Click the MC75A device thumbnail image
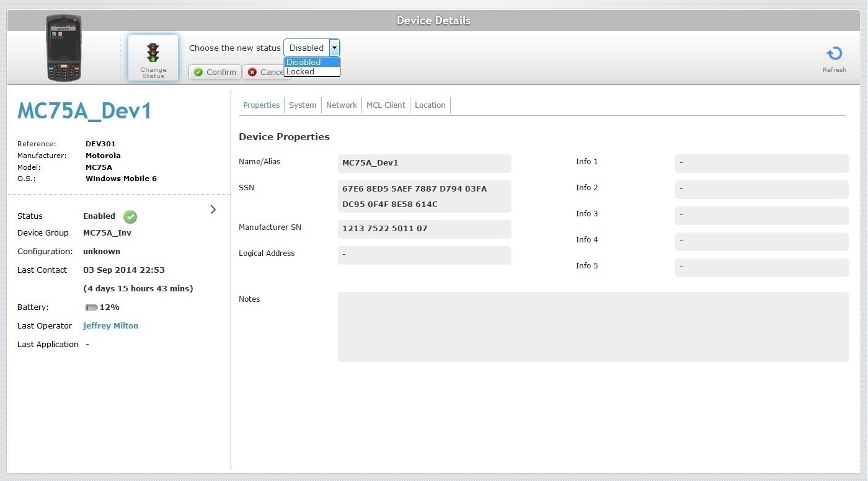This screenshot has width=868, height=481. pyautogui.click(x=64, y=48)
